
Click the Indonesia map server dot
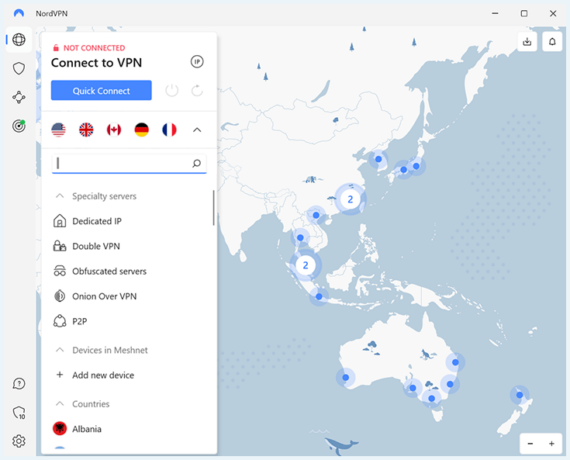pos(319,297)
